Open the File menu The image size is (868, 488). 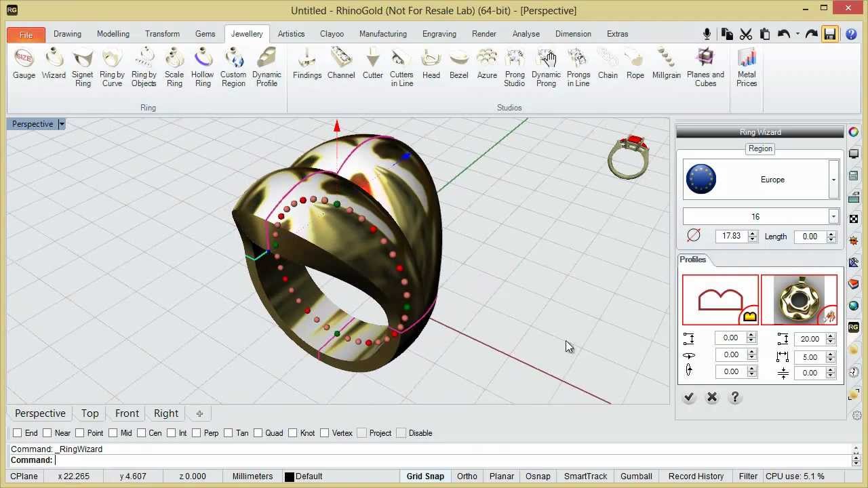26,35
